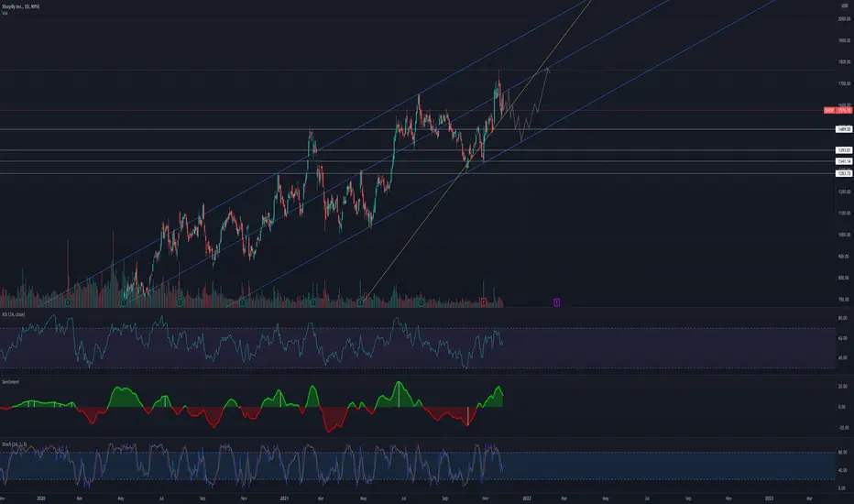Click the green earnings marker nearest March 2021
The height and width of the screenshot is (504, 854).
(313, 301)
